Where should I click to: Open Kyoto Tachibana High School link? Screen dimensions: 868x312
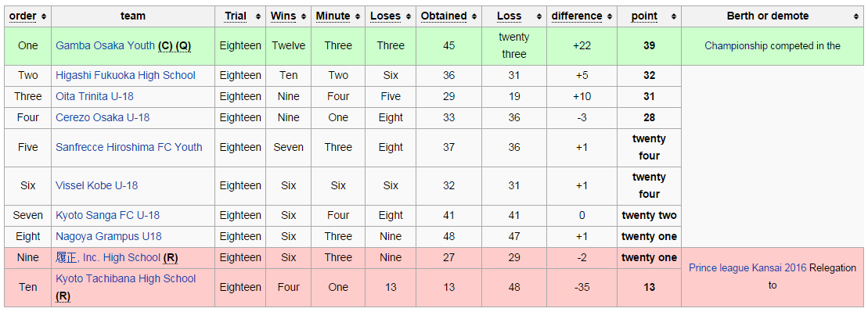(126, 279)
